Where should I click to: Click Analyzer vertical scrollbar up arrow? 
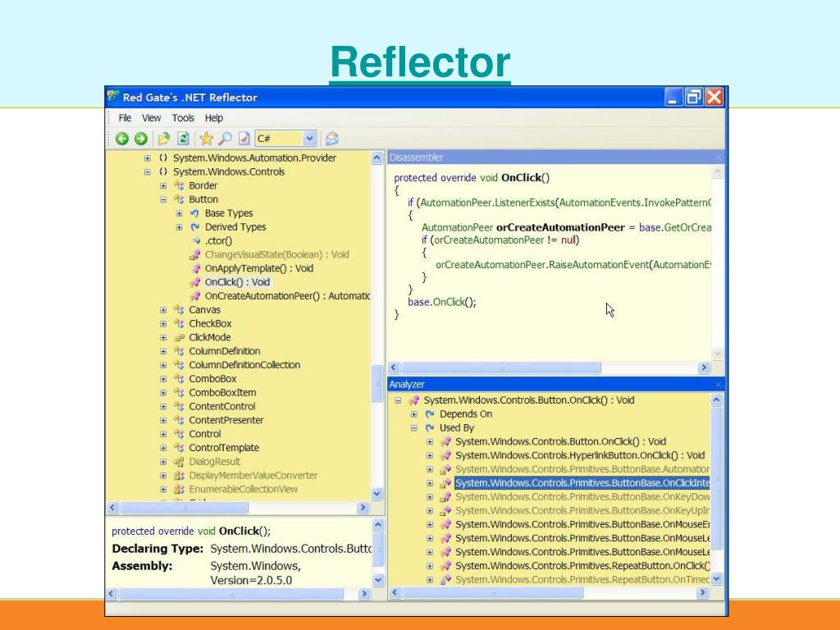(717, 400)
